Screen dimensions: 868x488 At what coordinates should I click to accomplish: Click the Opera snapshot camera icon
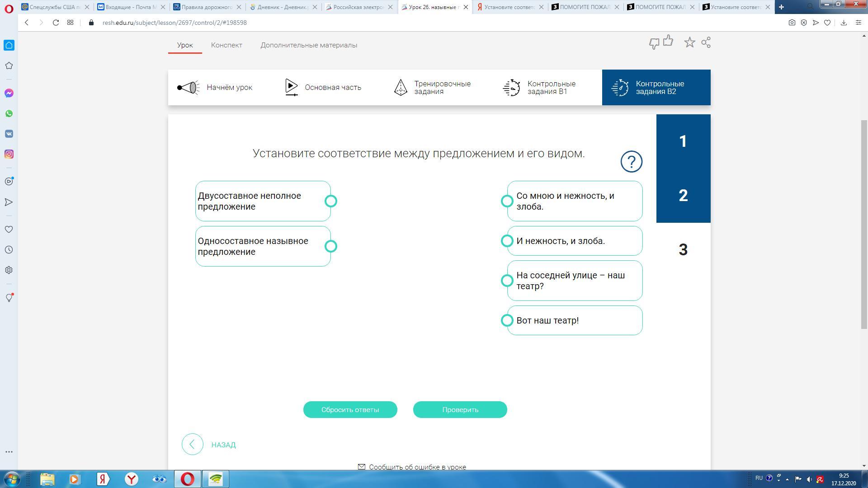point(792,23)
